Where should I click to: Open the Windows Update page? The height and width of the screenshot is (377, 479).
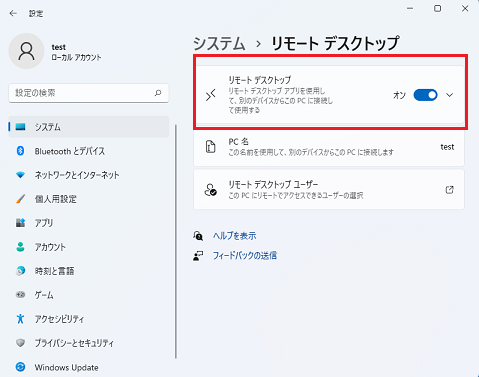[89, 367]
